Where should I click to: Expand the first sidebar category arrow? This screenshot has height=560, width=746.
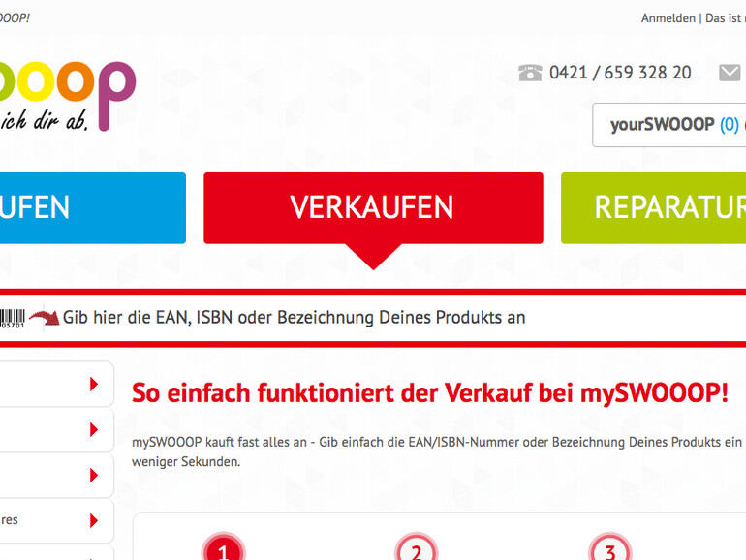[x=94, y=384]
